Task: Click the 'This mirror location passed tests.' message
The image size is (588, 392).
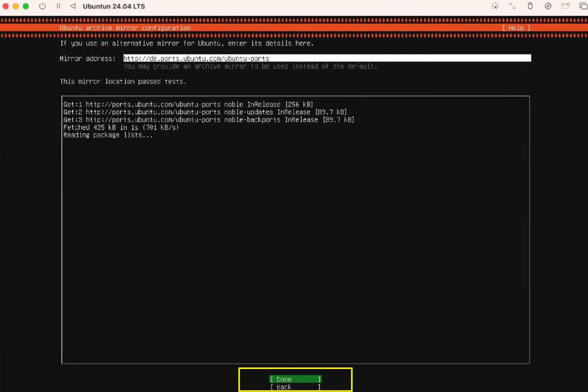Action: [123, 81]
